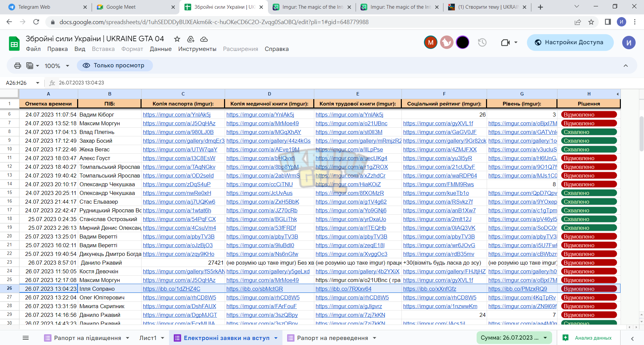Open passport link imgur.com/a/980LJ0B

tap(178, 132)
